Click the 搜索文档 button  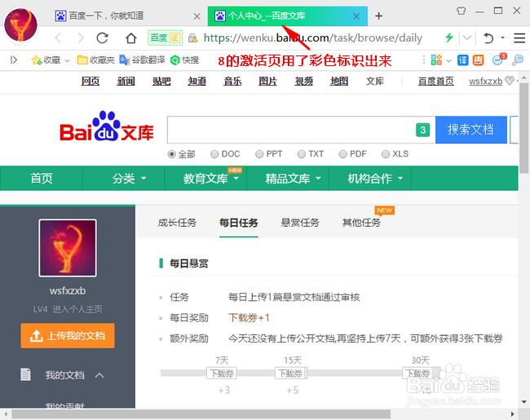(470, 130)
